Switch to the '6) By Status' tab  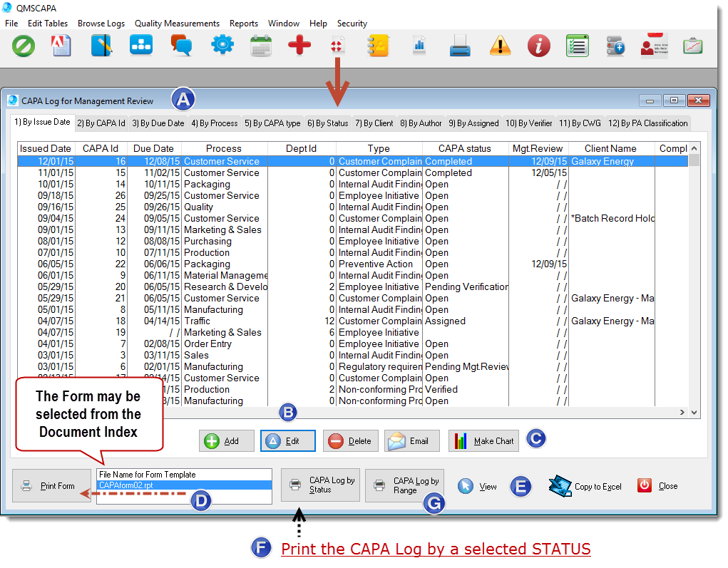point(327,123)
